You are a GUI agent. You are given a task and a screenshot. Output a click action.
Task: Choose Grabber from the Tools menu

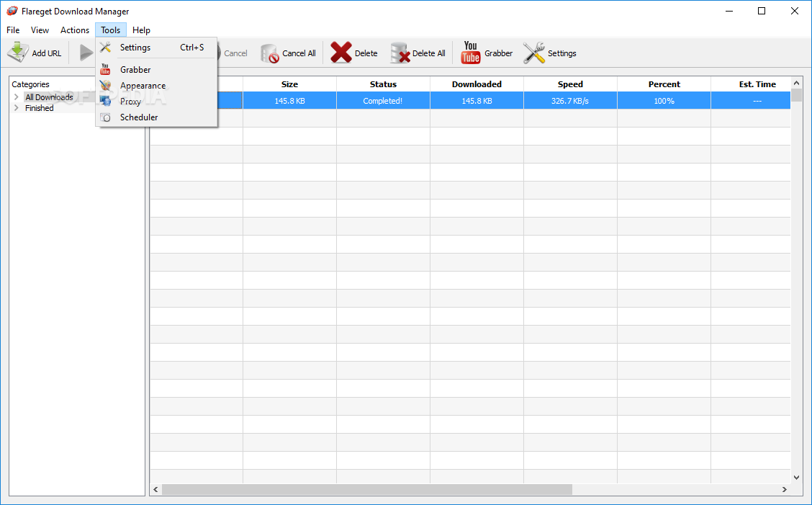156,69
